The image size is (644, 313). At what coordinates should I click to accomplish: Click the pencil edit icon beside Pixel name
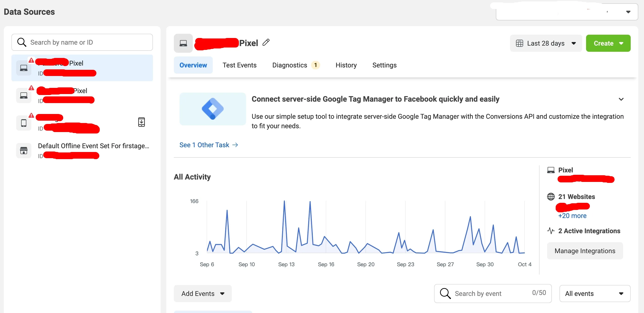coord(266,42)
